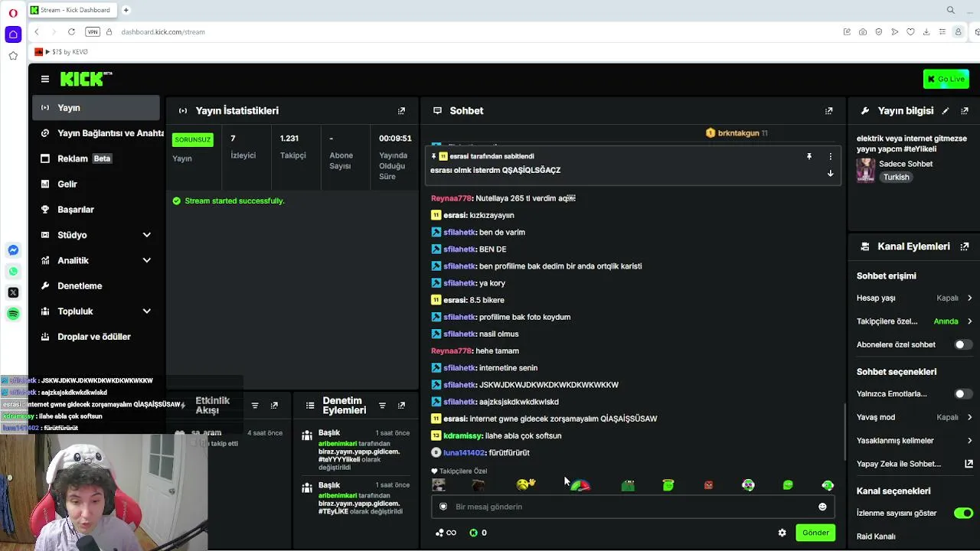980x551 pixels.
Task: Click username luna141402 in chat
Action: tap(464, 452)
